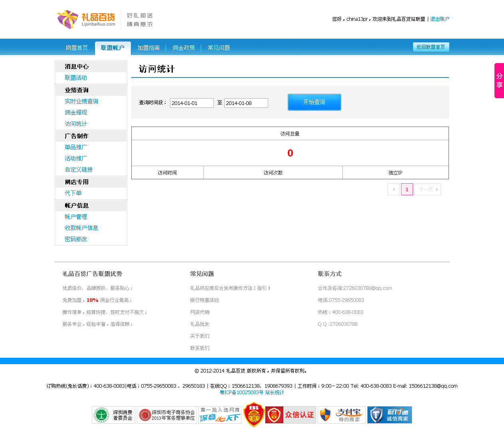
Task: Click the 礼品百货 gift box logo
Action: click(x=86, y=19)
